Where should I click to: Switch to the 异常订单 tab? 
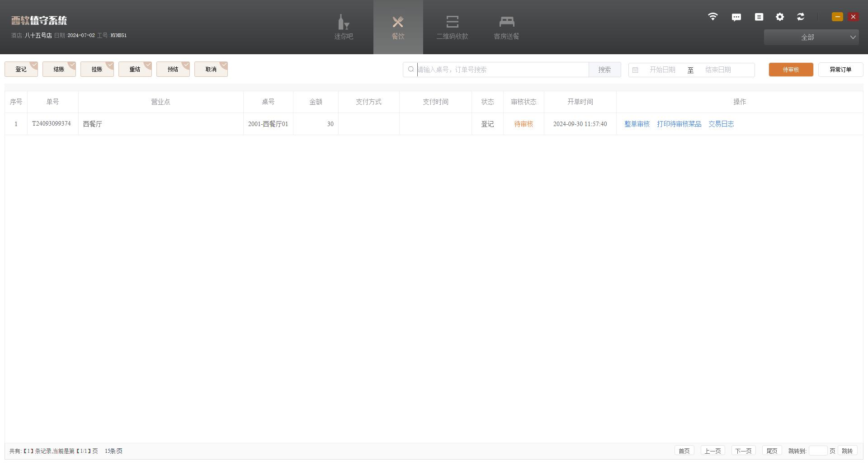click(840, 70)
